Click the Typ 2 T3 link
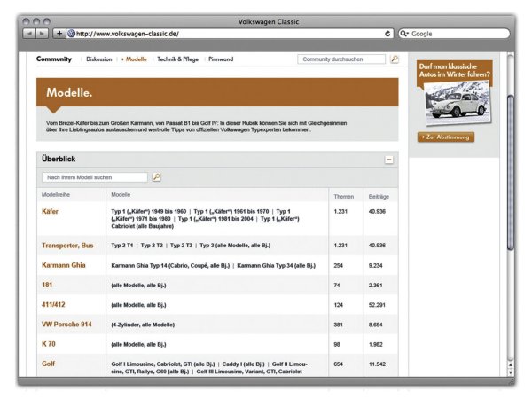 (x=181, y=246)
